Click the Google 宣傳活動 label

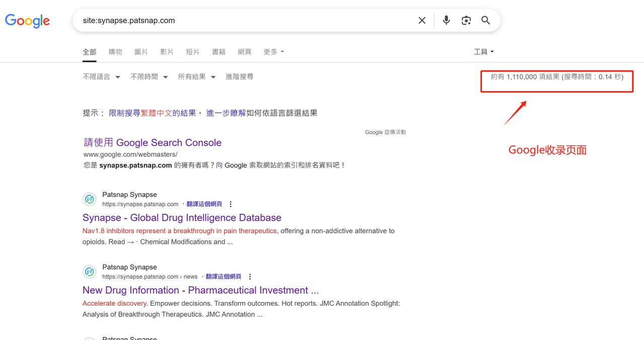(x=385, y=132)
